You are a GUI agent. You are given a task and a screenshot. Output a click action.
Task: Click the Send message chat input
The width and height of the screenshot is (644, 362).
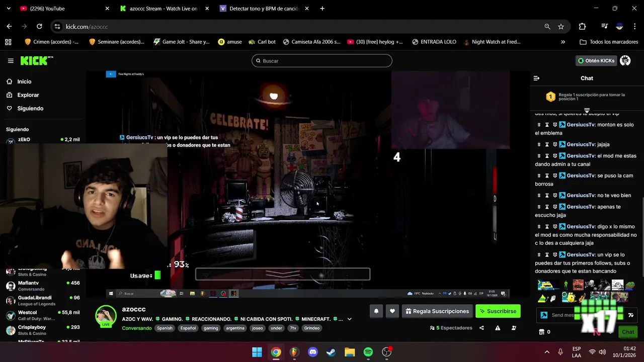[562, 315]
